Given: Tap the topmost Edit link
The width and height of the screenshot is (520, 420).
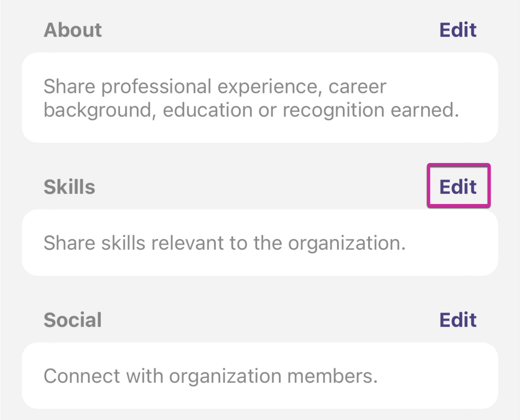Looking at the screenshot, I should (x=458, y=30).
